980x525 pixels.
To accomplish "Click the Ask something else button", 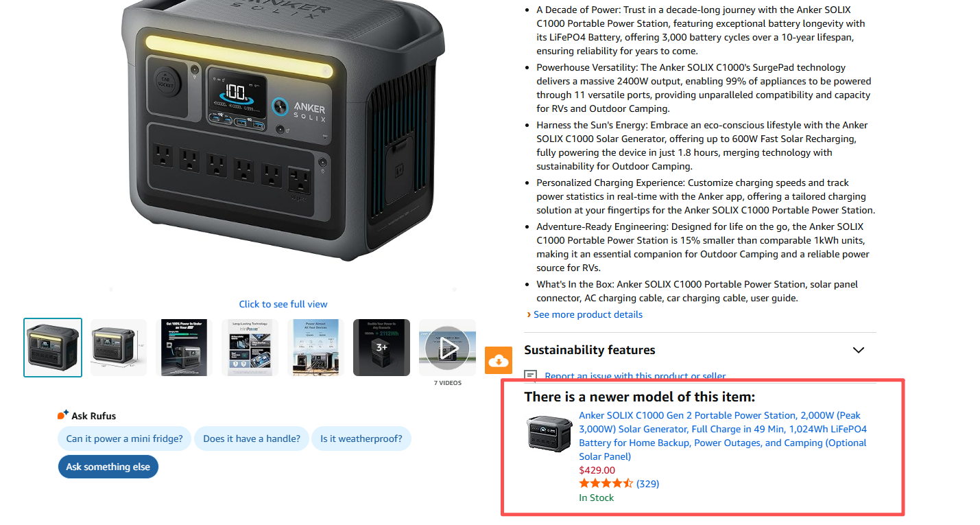I will point(108,467).
